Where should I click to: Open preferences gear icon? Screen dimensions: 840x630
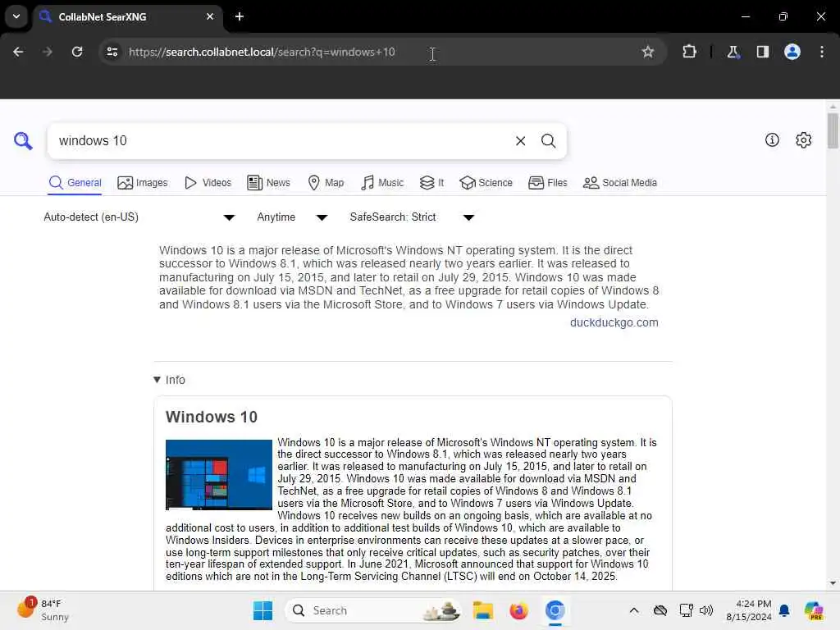click(x=803, y=140)
